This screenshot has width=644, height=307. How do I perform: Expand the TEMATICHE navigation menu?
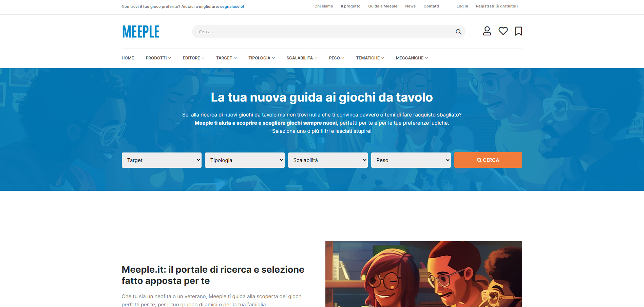click(370, 58)
